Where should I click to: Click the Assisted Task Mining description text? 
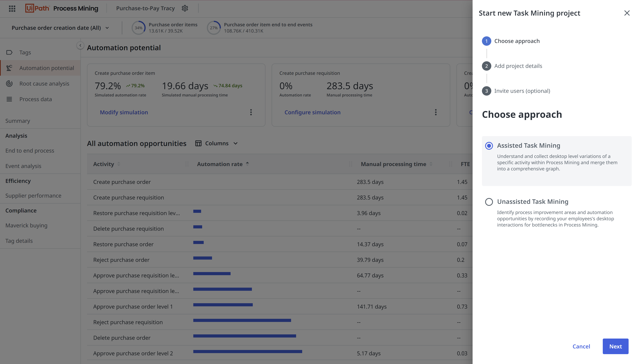[x=557, y=162]
